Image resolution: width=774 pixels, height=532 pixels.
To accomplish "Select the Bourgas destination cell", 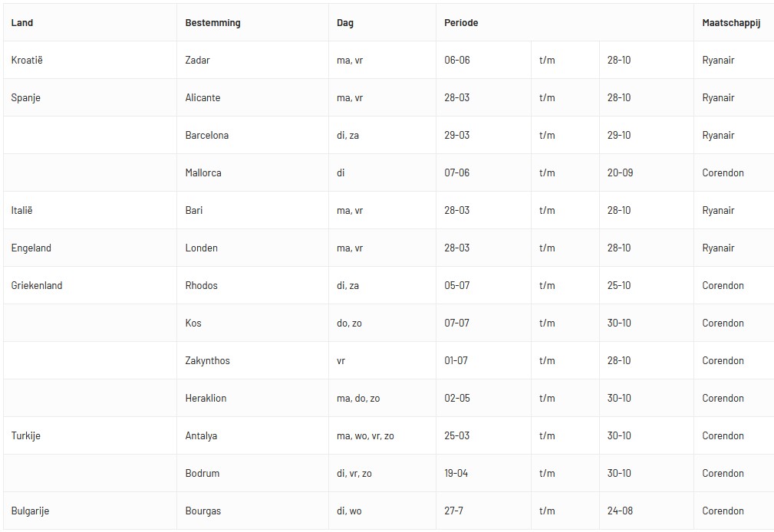I will point(252,511).
